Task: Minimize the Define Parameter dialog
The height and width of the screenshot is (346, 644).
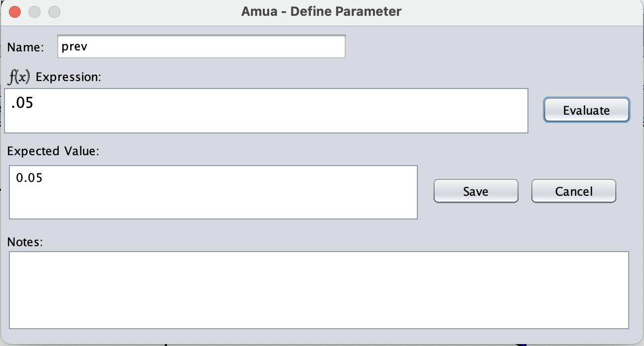Action: coord(35,11)
